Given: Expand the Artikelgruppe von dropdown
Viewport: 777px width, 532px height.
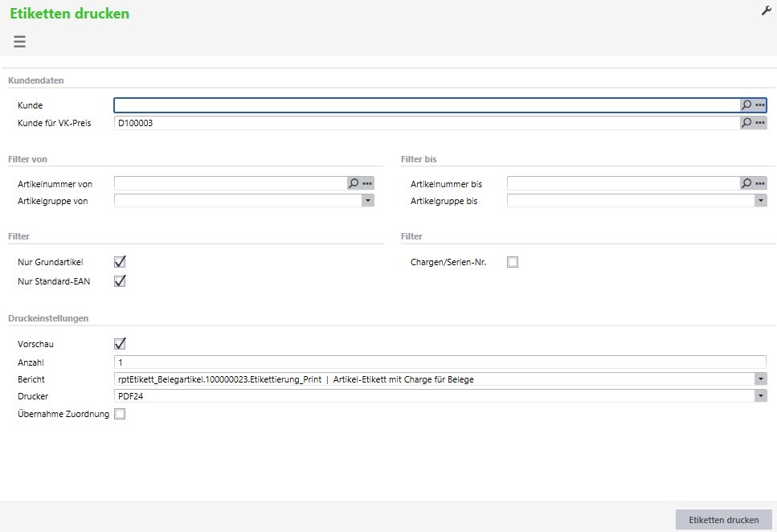Looking at the screenshot, I should [x=367, y=201].
